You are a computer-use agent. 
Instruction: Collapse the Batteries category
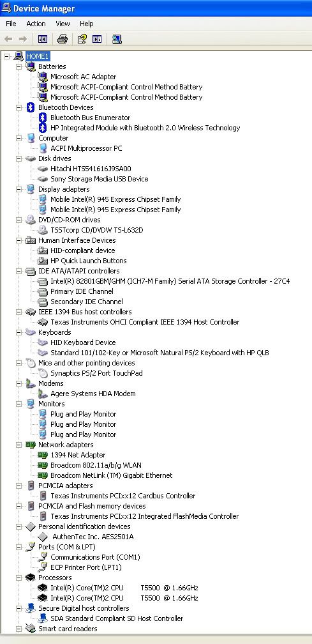pos(19,66)
